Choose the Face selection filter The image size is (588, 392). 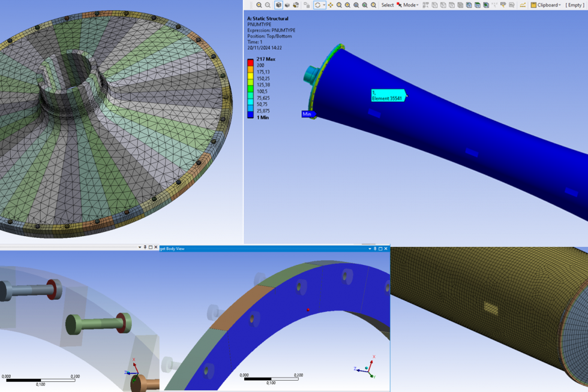(451, 5)
